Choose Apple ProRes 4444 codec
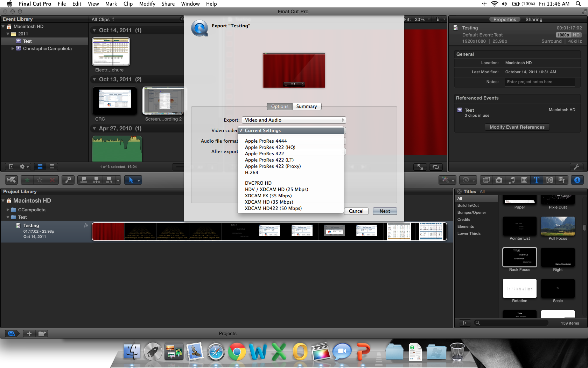588x368 pixels. coord(290,141)
